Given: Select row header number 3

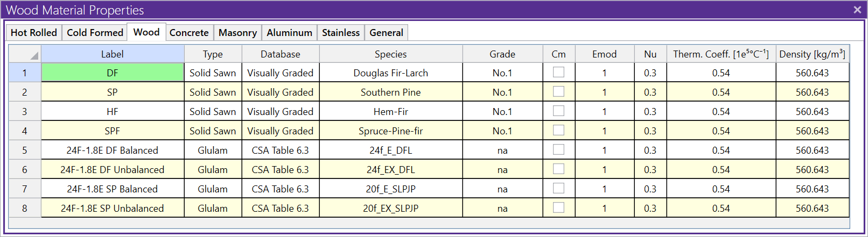Looking at the screenshot, I should [x=25, y=112].
